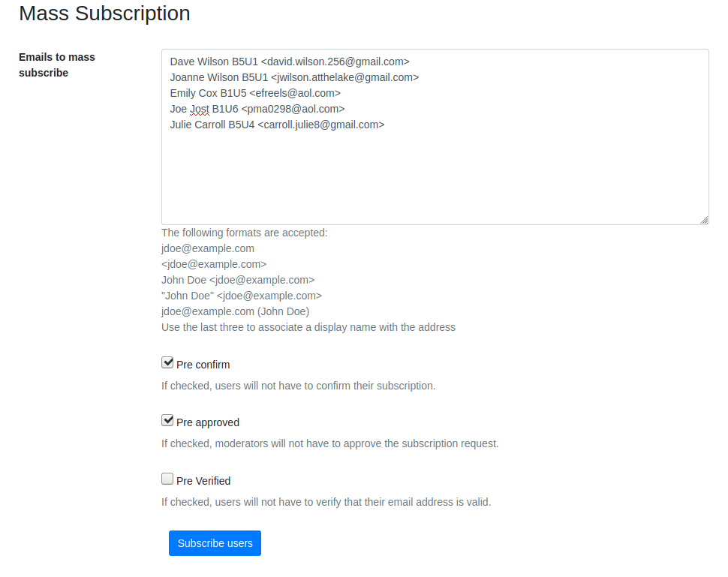
Task: Click the "Emails to mass subscribe" field label
Action: coord(57,65)
